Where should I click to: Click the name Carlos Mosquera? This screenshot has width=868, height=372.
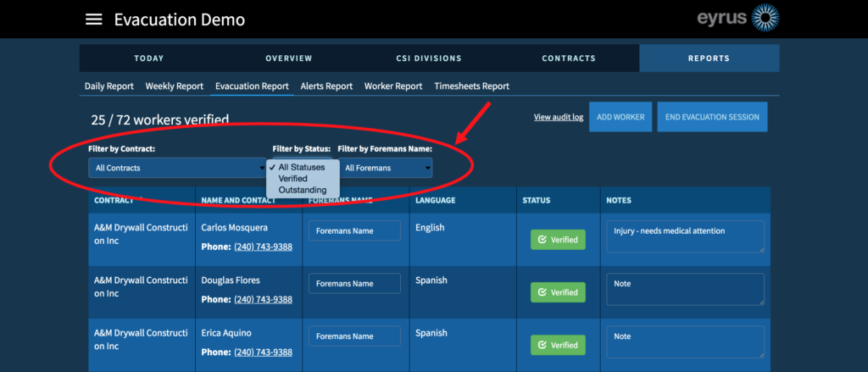click(x=234, y=227)
